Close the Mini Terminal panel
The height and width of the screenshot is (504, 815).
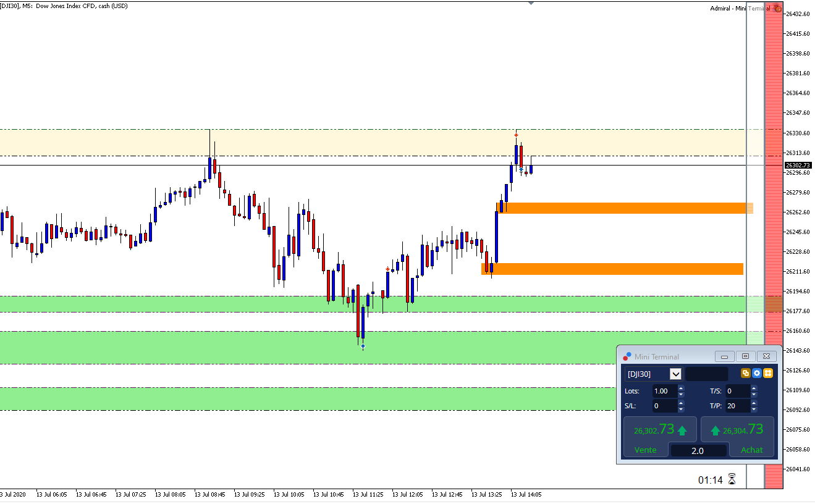pos(766,356)
